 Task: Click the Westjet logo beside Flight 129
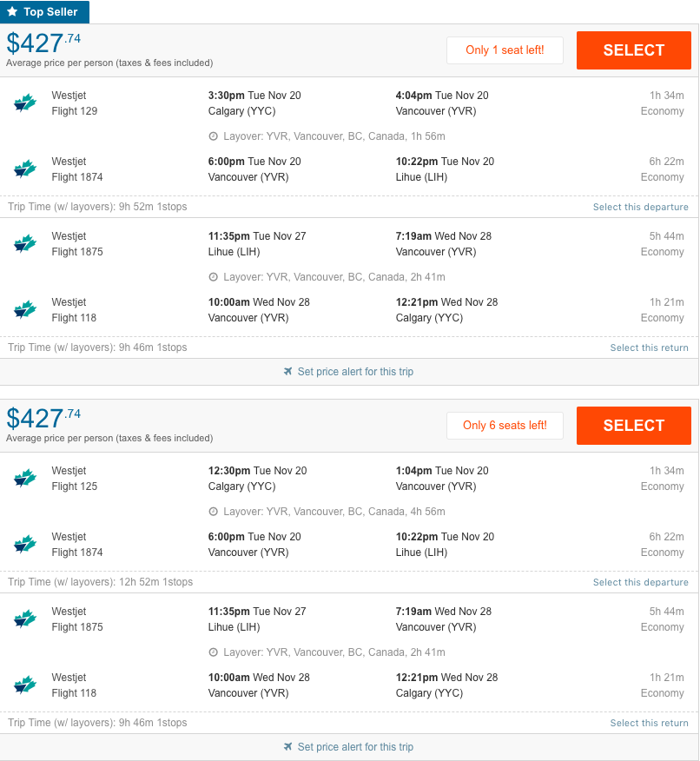(x=25, y=103)
